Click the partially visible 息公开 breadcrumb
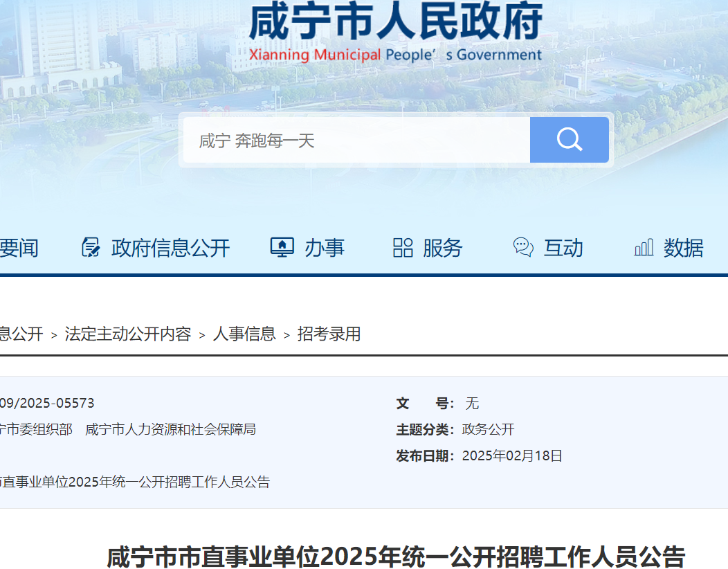 coord(21,334)
